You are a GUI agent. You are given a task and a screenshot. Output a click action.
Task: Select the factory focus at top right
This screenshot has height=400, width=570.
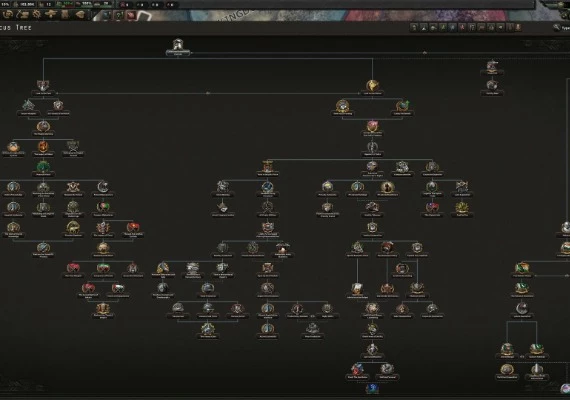click(x=492, y=66)
